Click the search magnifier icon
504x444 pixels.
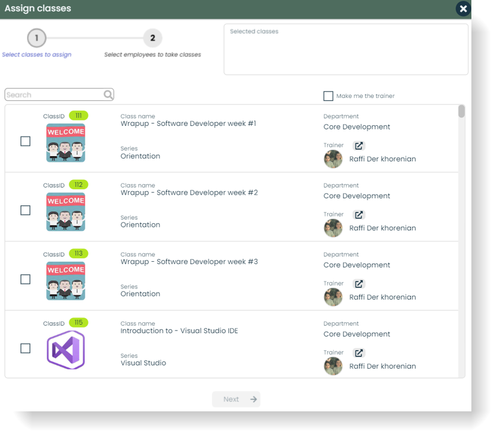108,94
